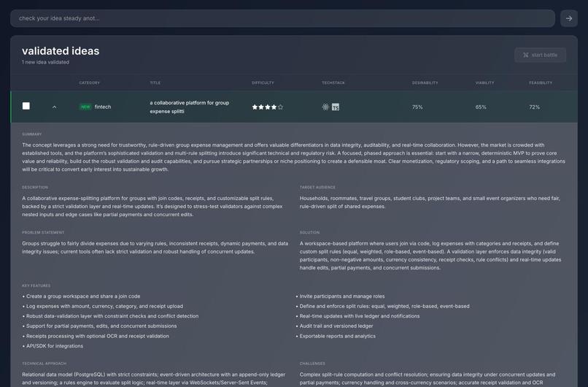Click the 65% viability value
This screenshot has height=387, width=588.
(481, 107)
